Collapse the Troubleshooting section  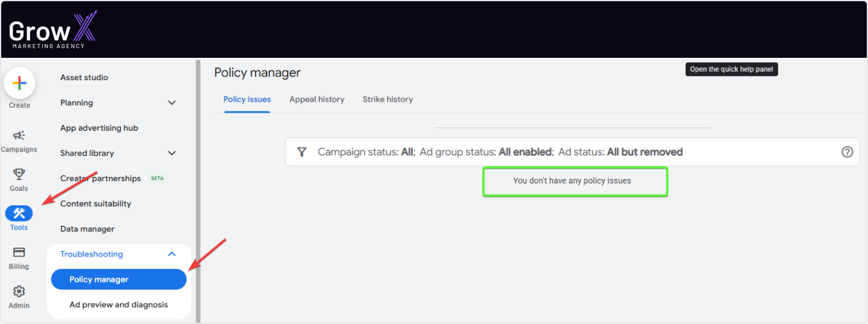pyautogui.click(x=172, y=255)
